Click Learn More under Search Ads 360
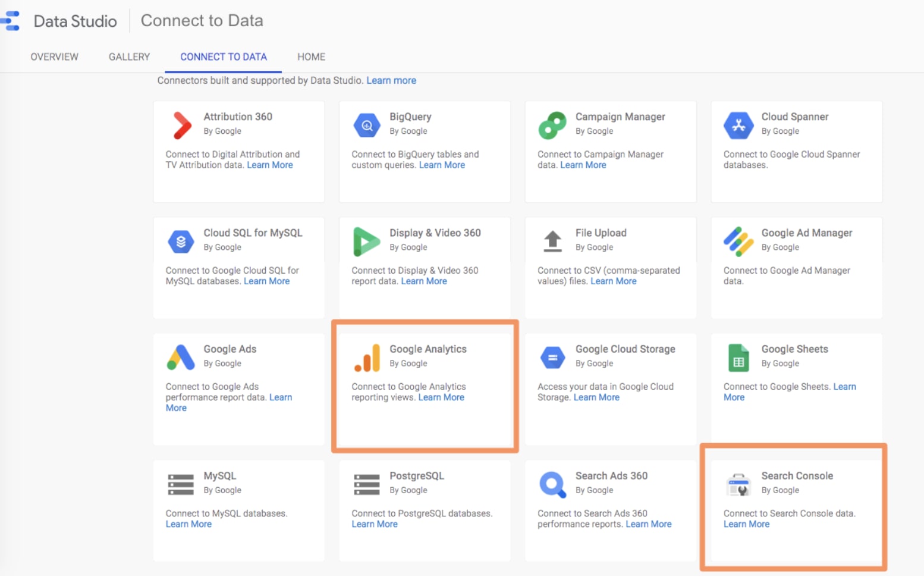 pos(649,524)
